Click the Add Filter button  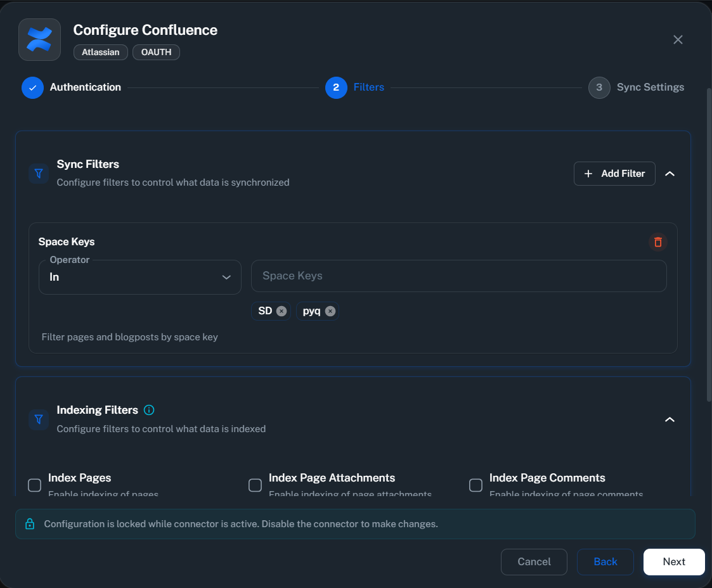point(614,173)
